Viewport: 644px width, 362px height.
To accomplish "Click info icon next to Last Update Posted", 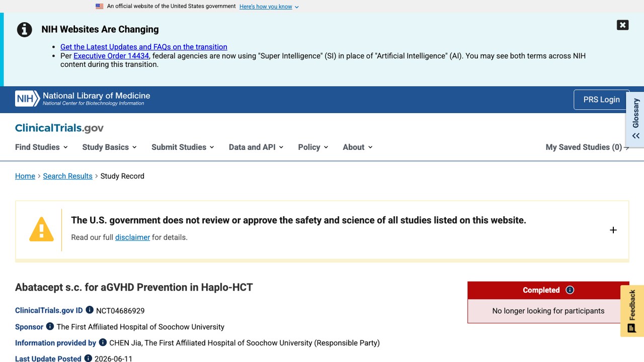I will coord(88,358).
